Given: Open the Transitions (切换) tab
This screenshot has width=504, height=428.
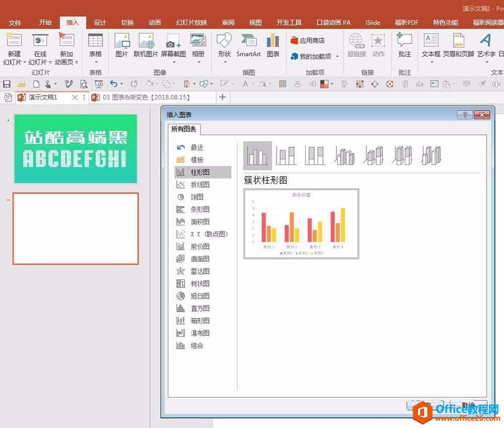Looking at the screenshot, I should pos(127,22).
